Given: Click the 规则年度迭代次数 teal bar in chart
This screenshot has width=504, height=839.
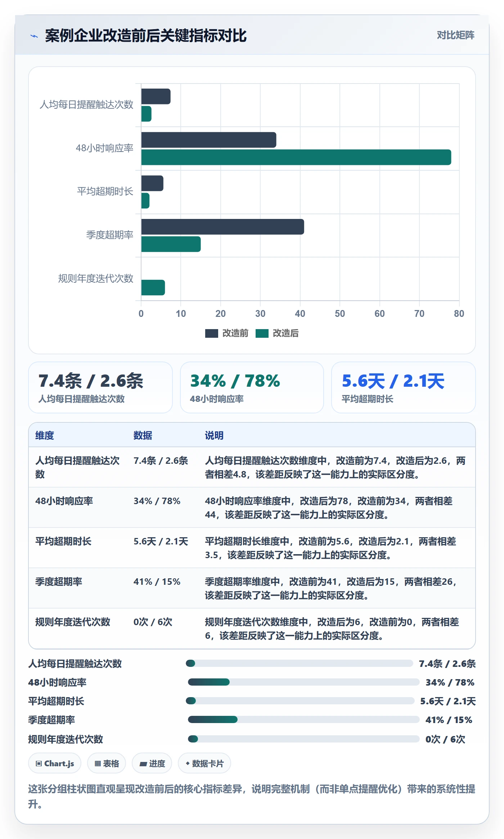Looking at the screenshot, I should (153, 288).
